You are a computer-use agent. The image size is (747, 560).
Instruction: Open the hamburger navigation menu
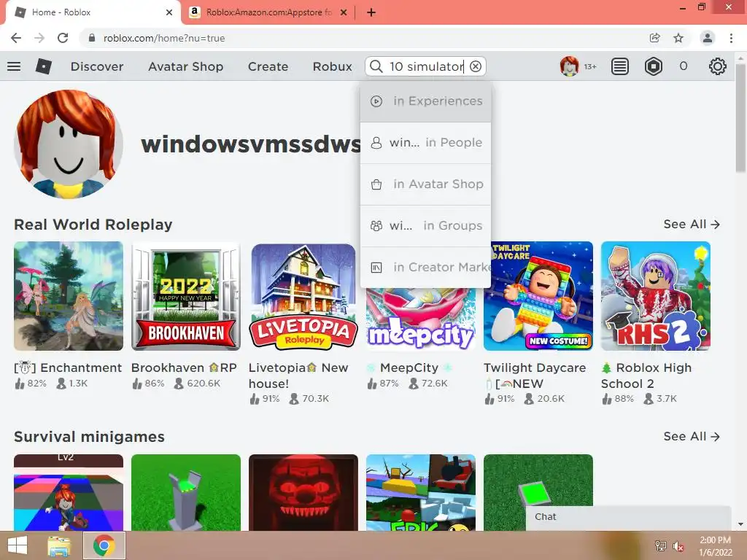(14, 66)
